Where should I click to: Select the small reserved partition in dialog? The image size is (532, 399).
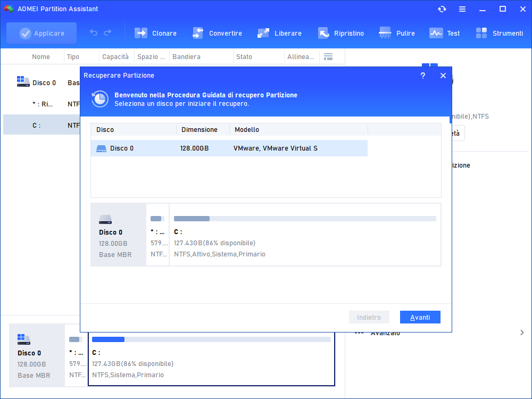point(158,235)
